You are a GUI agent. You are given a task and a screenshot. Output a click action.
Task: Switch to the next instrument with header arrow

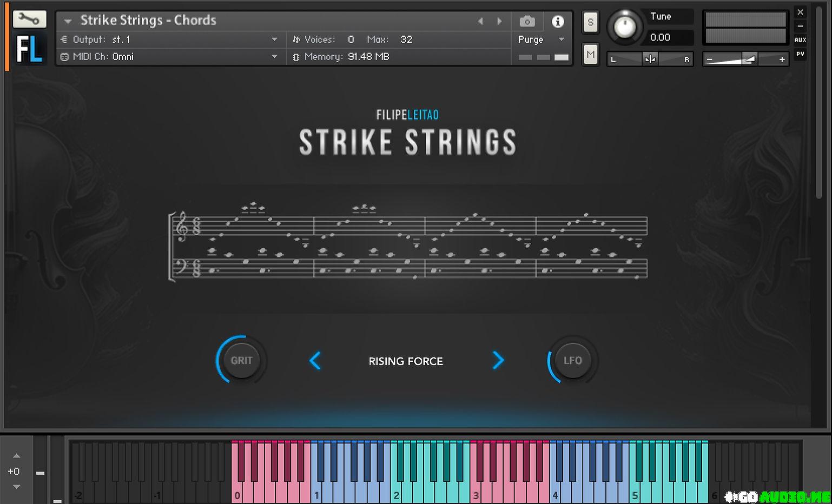tap(499, 21)
